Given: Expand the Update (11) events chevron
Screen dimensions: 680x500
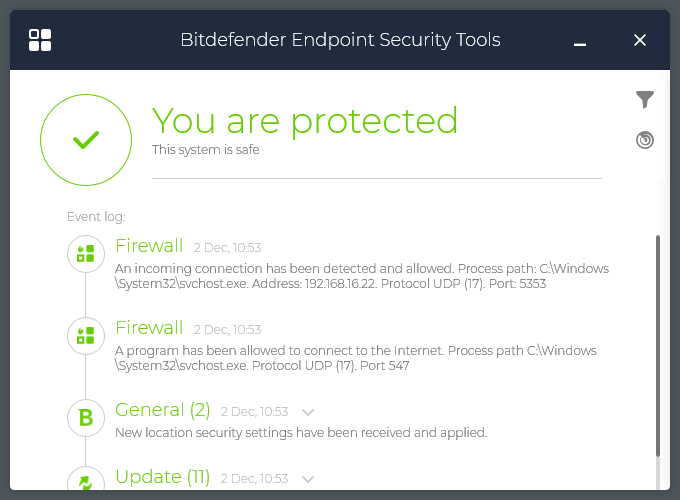Looking at the screenshot, I should pos(308,479).
